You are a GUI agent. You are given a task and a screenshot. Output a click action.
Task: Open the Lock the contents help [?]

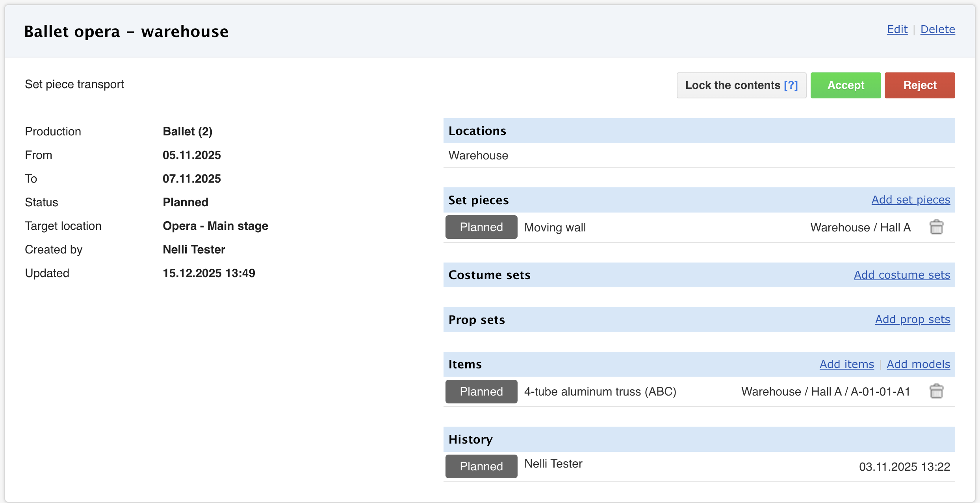791,85
